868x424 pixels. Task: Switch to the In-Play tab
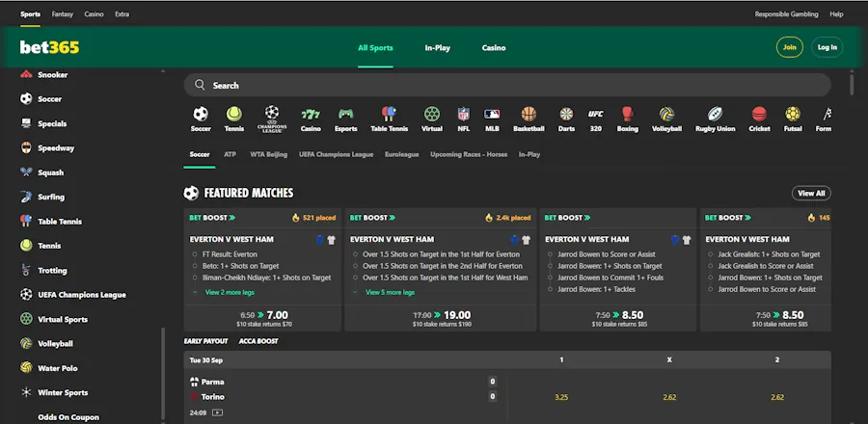tap(437, 47)
